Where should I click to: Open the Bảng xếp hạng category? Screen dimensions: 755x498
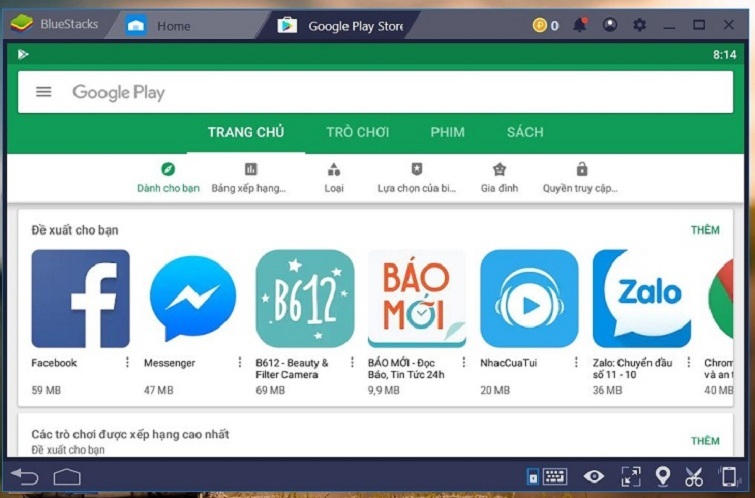250,177
